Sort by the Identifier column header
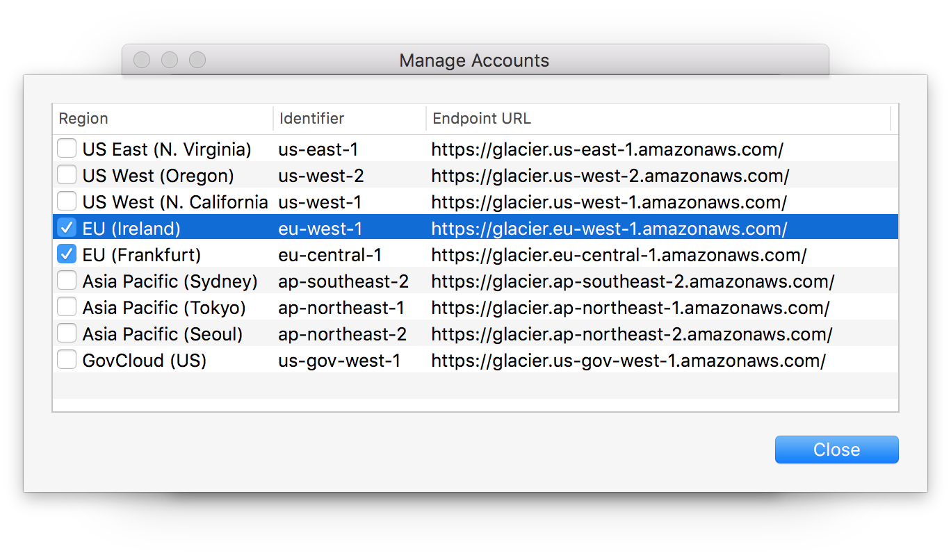The height and width of the screenshot is (560, 951). tap(350, 119)
